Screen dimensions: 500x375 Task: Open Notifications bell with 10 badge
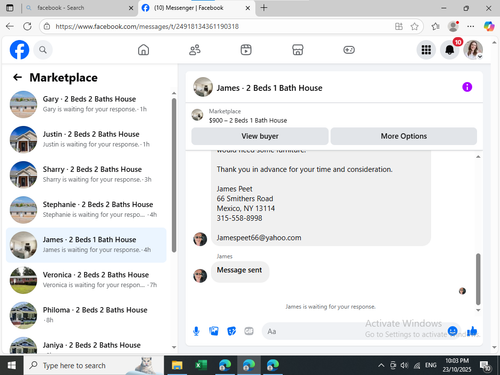pyautogui.click(x=450, y=50)
